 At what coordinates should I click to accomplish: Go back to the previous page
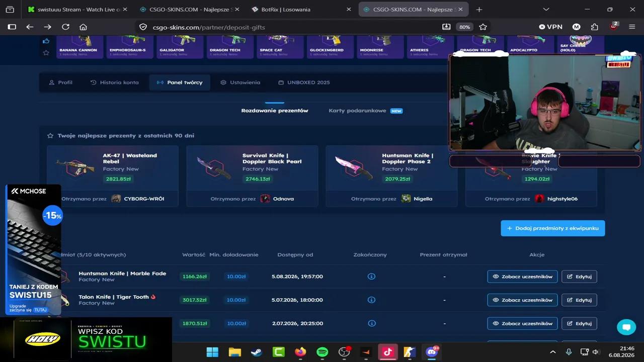[x=30, y=27]
